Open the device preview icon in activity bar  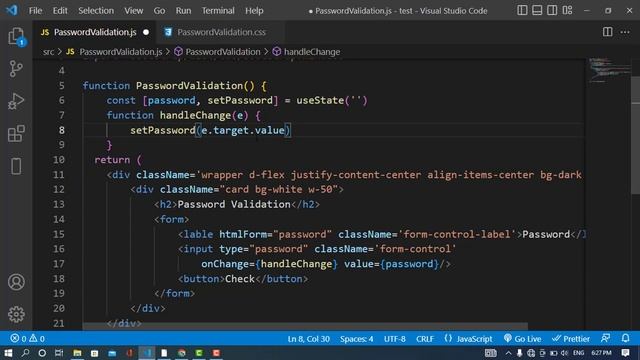[16, 166]
